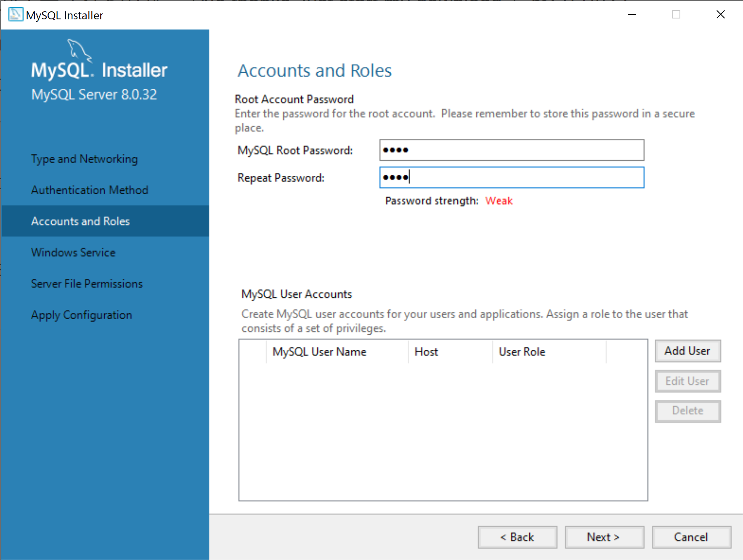Click the MySQL User Name column header

point(319,351)
